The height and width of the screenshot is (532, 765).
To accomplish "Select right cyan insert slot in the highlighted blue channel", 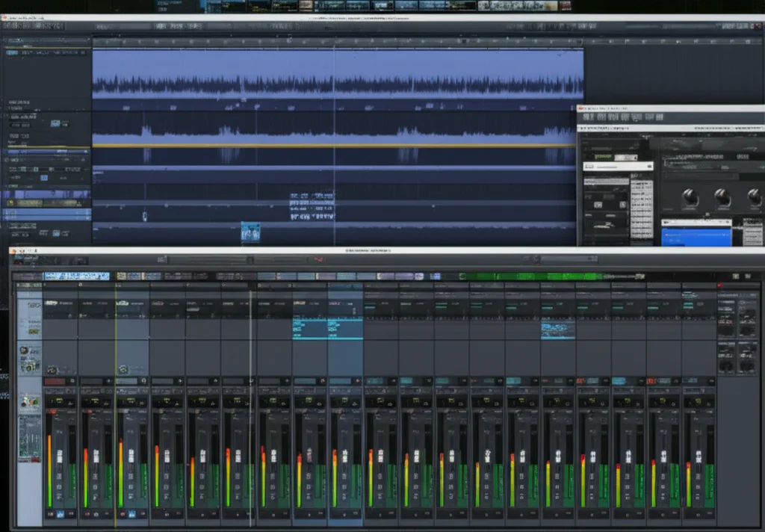I will pos(345,328).
